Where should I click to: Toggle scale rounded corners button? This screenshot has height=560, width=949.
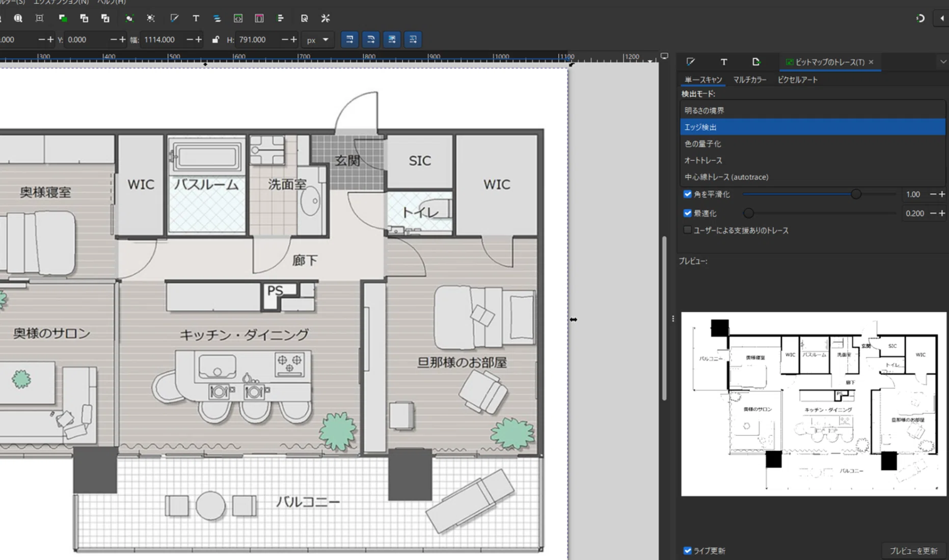pos(371,39)
